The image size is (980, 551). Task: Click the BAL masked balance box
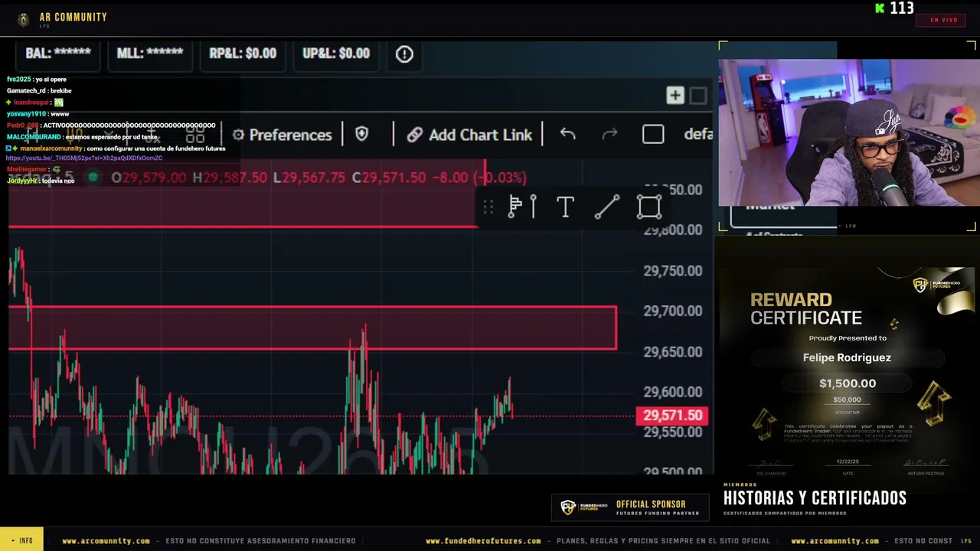(x=58, y=54)
